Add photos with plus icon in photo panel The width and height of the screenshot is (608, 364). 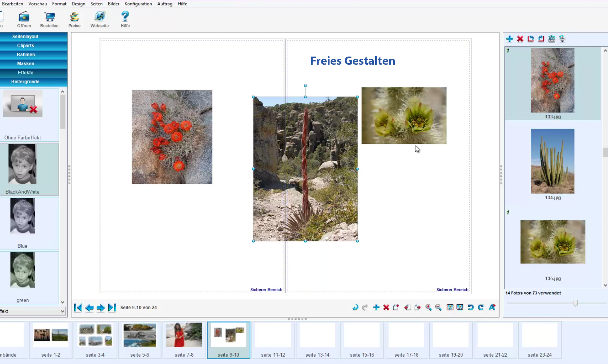(510, 39)
